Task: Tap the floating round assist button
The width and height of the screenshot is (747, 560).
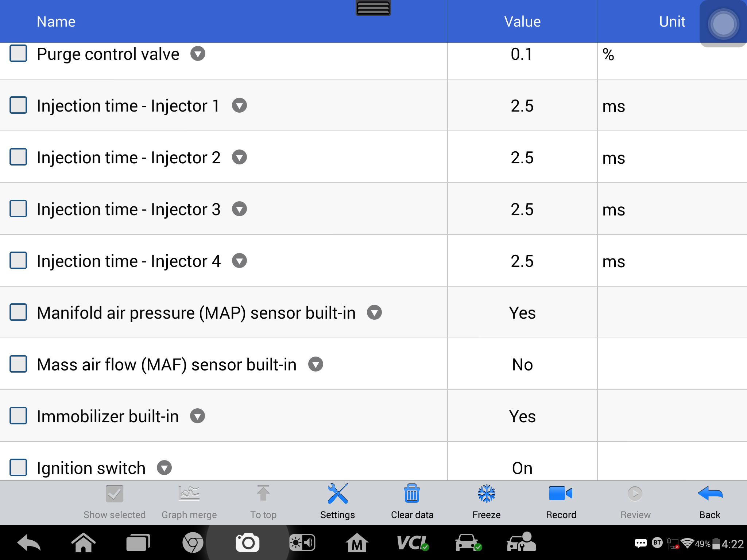Action: tap(723, 24)
